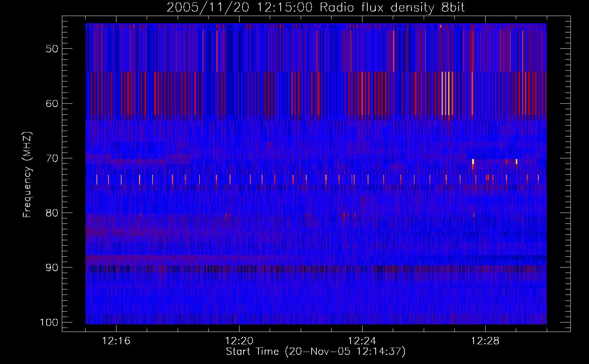Click the first periodic pulse at 74 MHz

(97, 179)
